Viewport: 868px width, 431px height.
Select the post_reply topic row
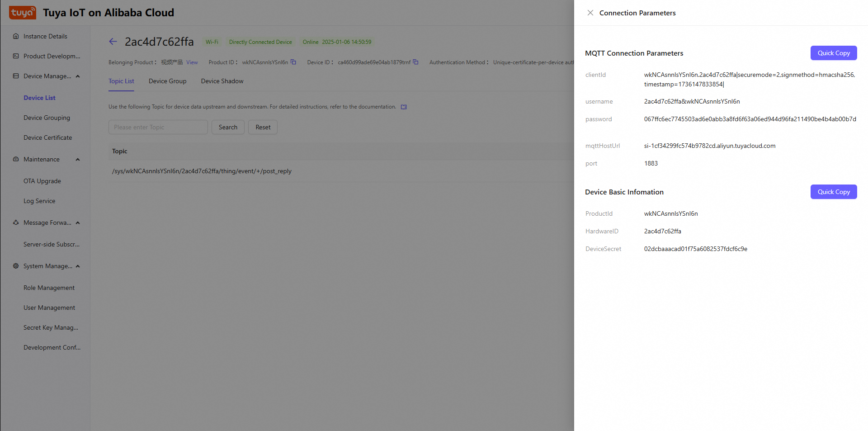(x=341, y=171)
